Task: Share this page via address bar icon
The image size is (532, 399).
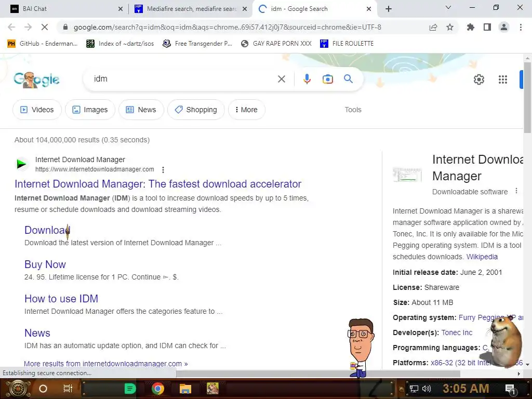Action: pyautogui.click(x=433, y=27)
